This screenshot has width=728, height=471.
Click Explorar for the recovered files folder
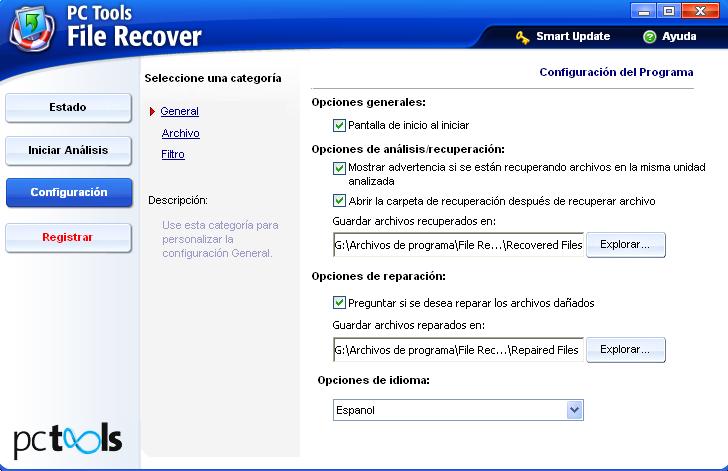point(625,245)
